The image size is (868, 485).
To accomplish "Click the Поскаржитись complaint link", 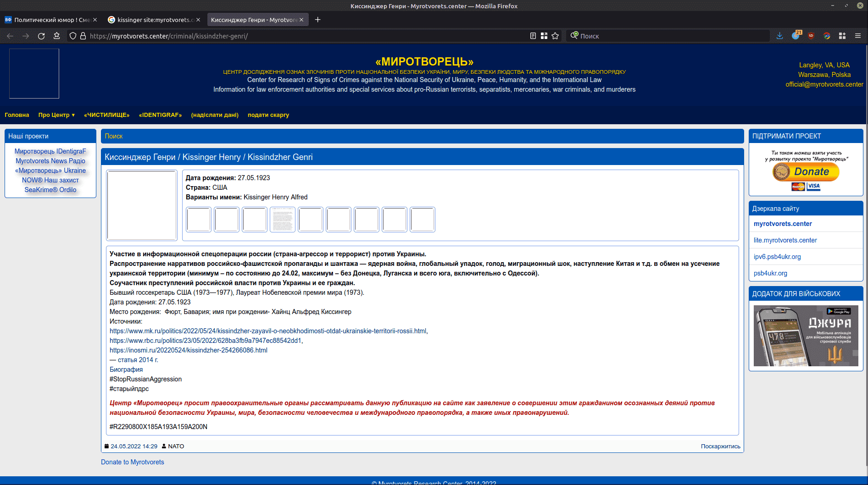I will point(721,446).
